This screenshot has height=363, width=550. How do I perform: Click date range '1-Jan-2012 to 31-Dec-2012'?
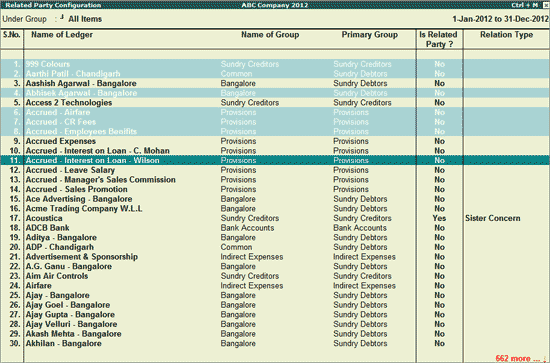click(500, 19)
